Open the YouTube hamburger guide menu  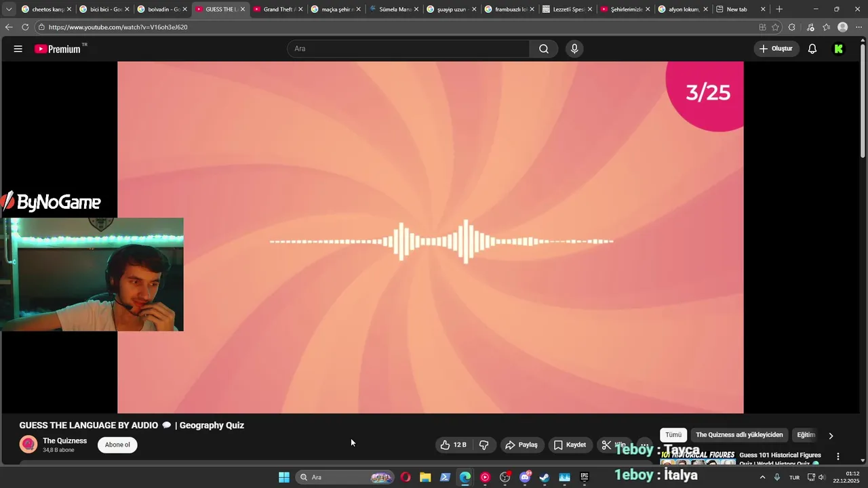[18, 49]
